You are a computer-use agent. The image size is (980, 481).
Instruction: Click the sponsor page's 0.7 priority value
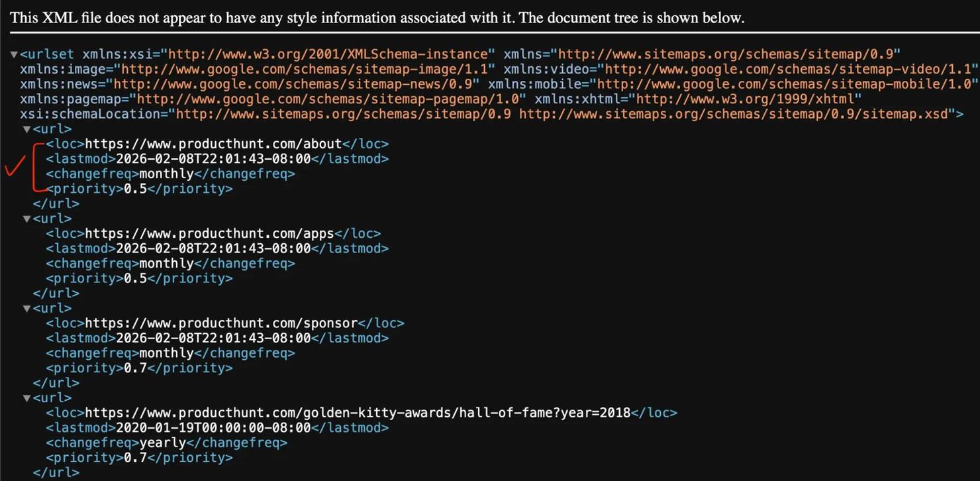(x=136, y=368)
